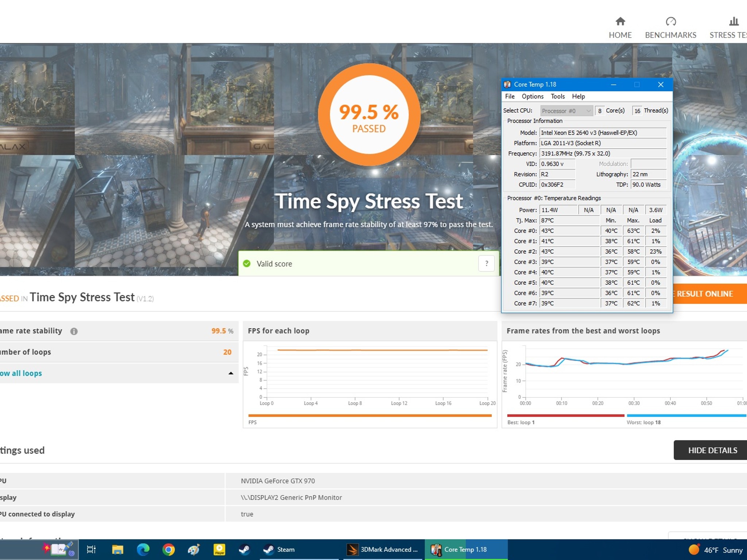
Task: Launch Microsoft Edge from the taskbar
Action: 143,549
